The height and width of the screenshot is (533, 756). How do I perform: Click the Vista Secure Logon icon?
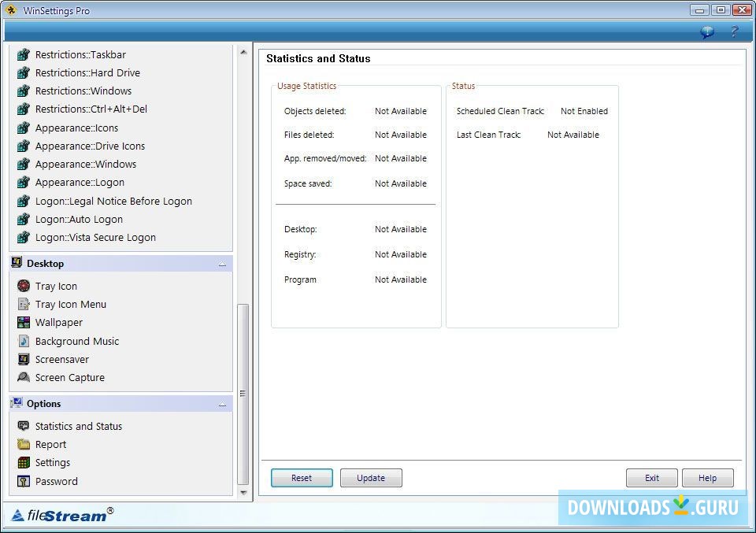coord(23,238)
